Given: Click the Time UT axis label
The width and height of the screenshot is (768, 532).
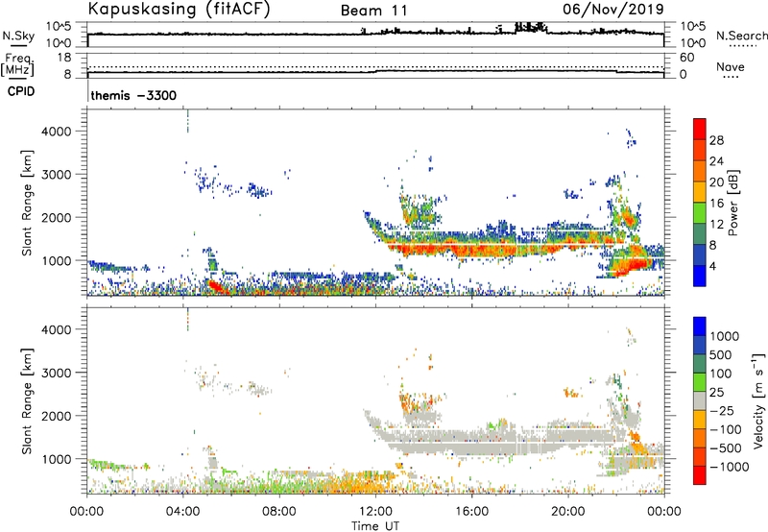Looking at the screenshot, I should point(375,526).
